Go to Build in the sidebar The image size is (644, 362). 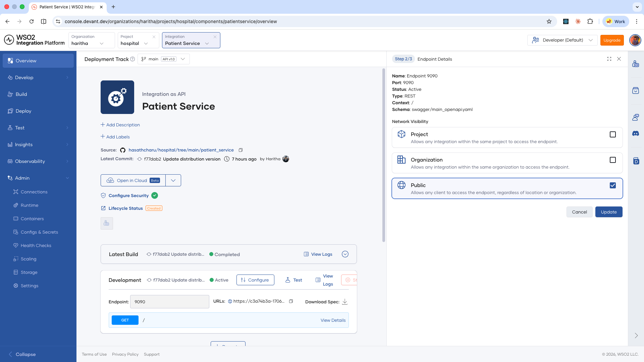(38, 94)
